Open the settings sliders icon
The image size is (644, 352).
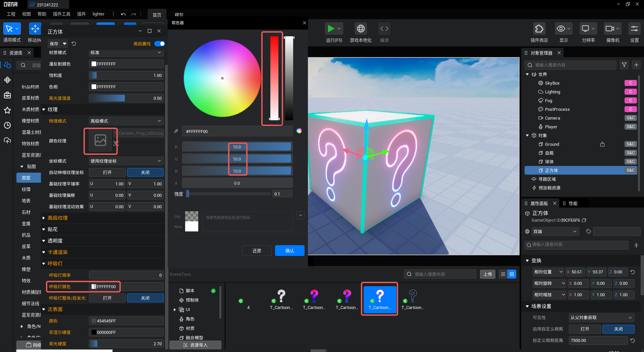(x=634, y=29)
